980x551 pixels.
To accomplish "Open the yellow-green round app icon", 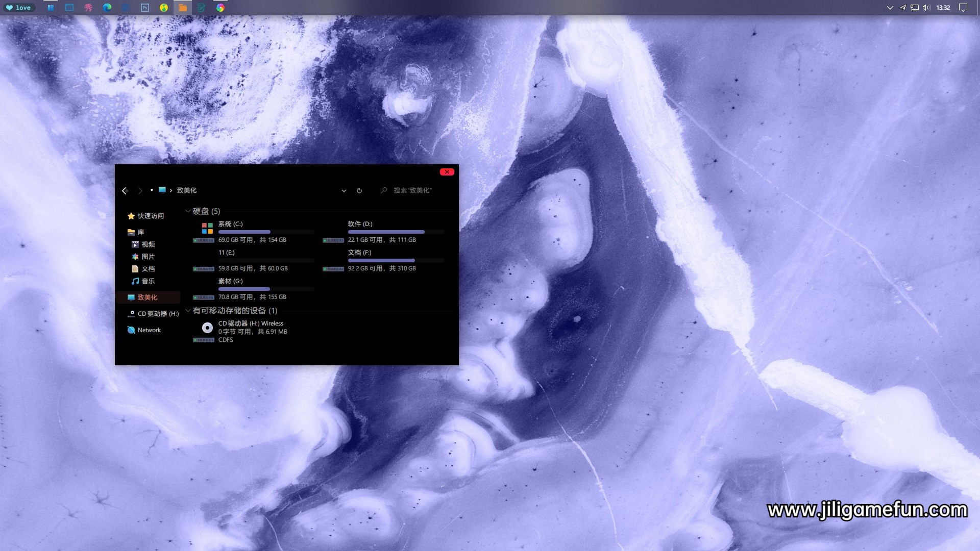I will click(164, 8).
